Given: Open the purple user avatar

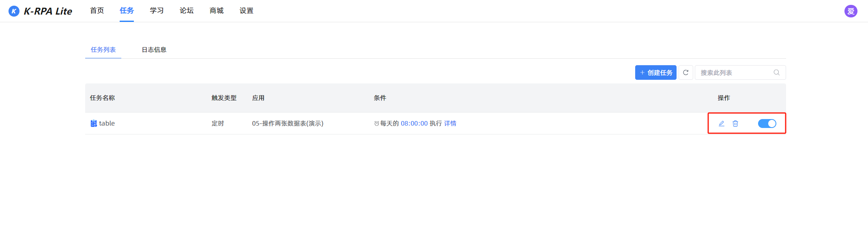Looking at the screenshot, I should (x=851, y=11).
